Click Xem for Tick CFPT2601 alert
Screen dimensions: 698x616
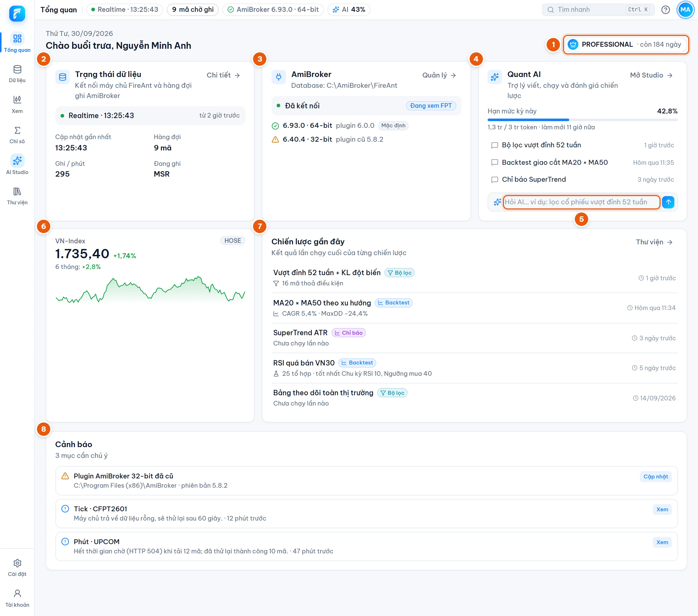(662, 509)
